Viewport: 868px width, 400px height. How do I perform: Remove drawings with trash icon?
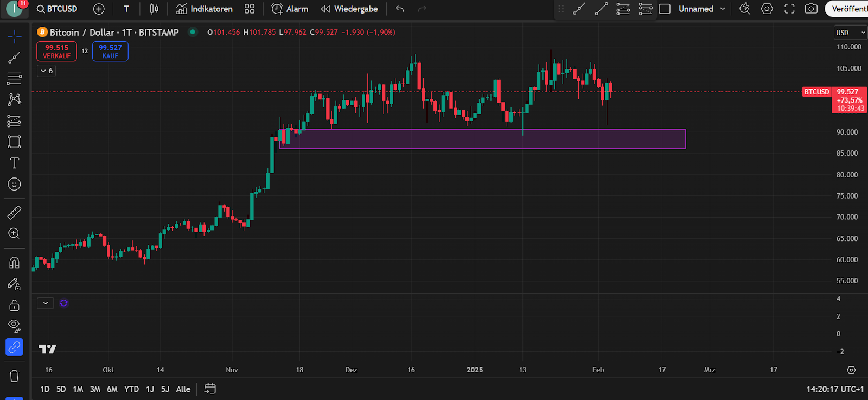pos(14,376)
